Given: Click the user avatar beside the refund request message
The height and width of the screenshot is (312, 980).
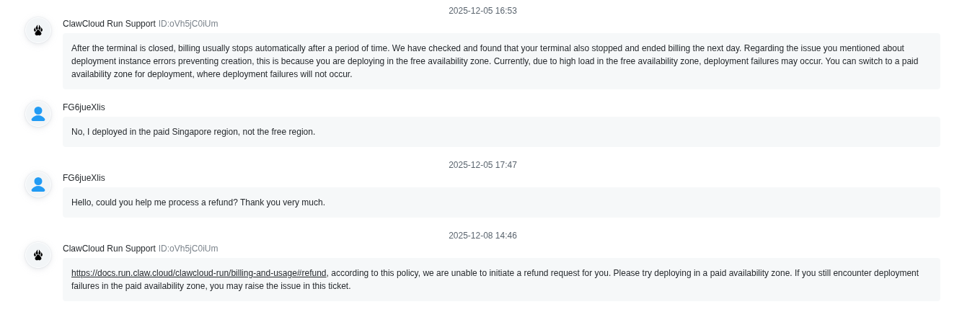Looking at the screenshot, I should coord(38,184).
